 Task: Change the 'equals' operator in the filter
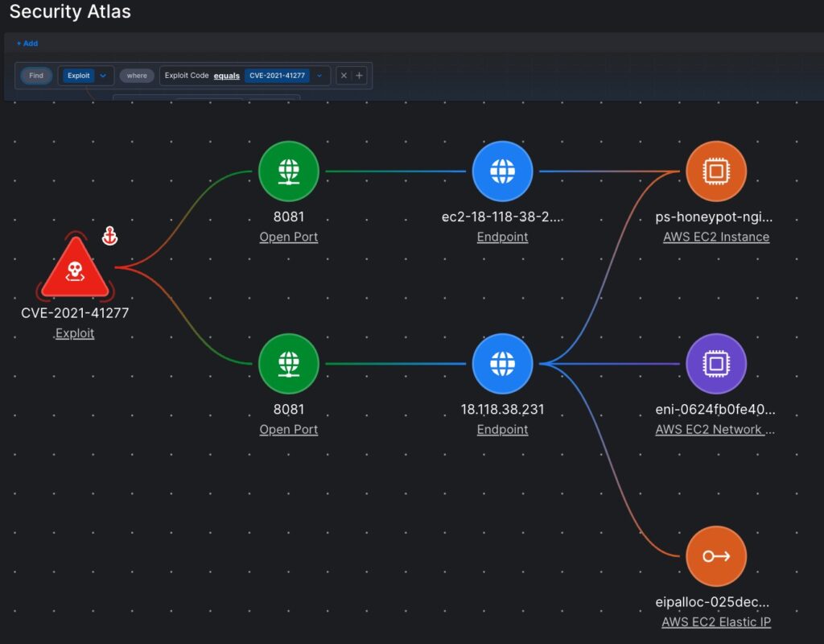coord(227,76)
